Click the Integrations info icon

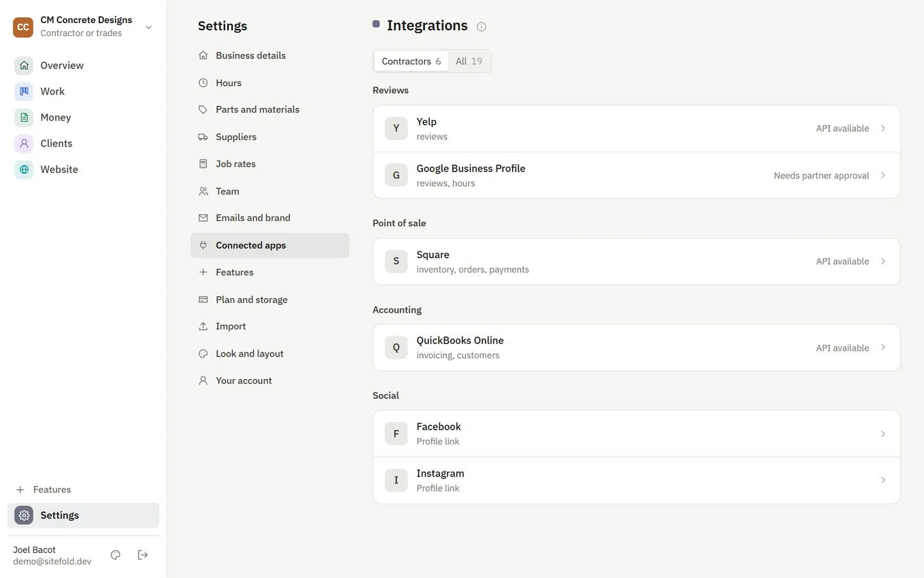point(481,26)
